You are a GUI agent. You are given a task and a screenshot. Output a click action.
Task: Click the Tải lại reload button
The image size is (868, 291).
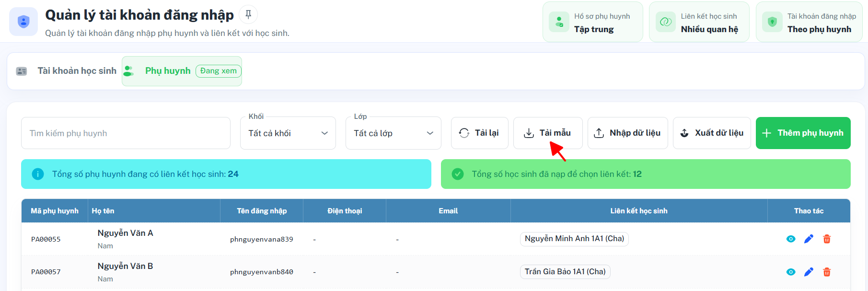[479, 133]
